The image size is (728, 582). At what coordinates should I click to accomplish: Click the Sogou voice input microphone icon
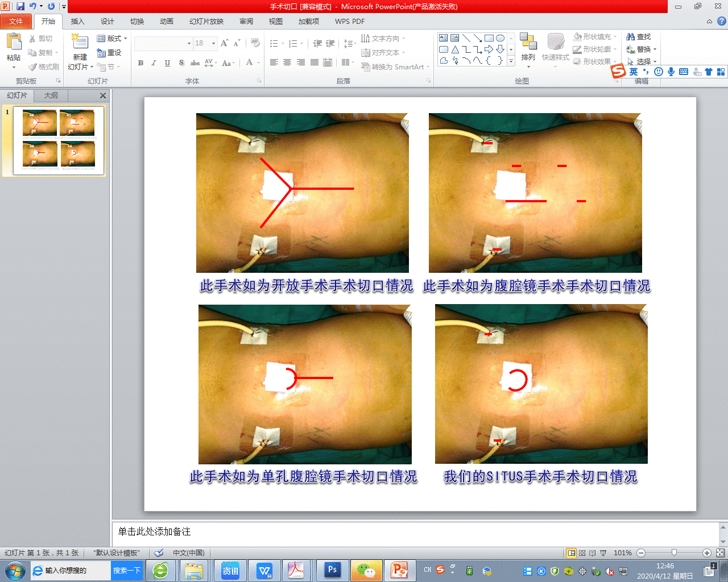pyautogui.click(x=671, y=72)
